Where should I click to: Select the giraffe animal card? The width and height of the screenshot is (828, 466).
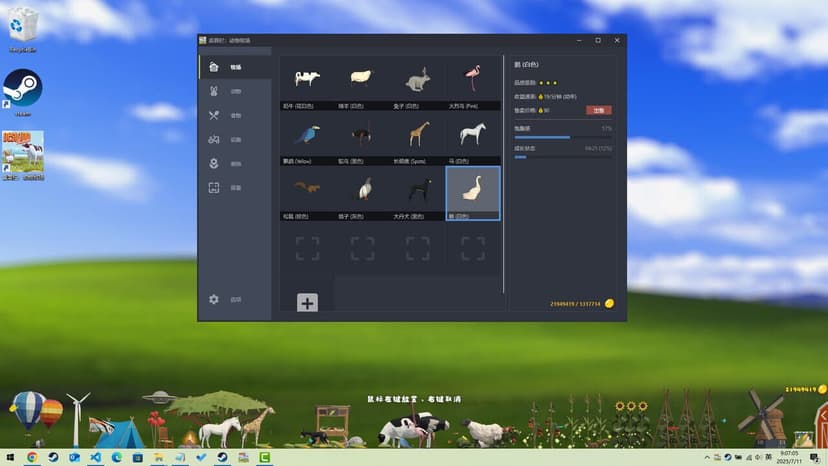tap(417, 138)
